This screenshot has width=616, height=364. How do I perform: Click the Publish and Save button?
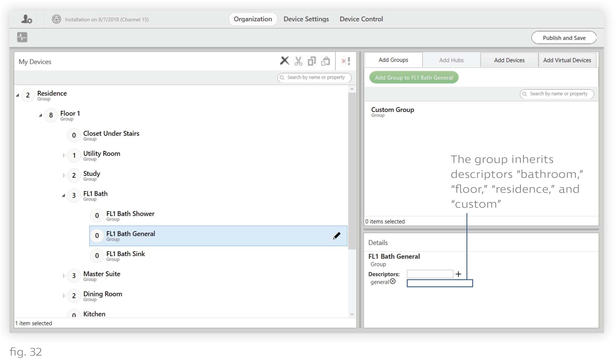(564, 38)
